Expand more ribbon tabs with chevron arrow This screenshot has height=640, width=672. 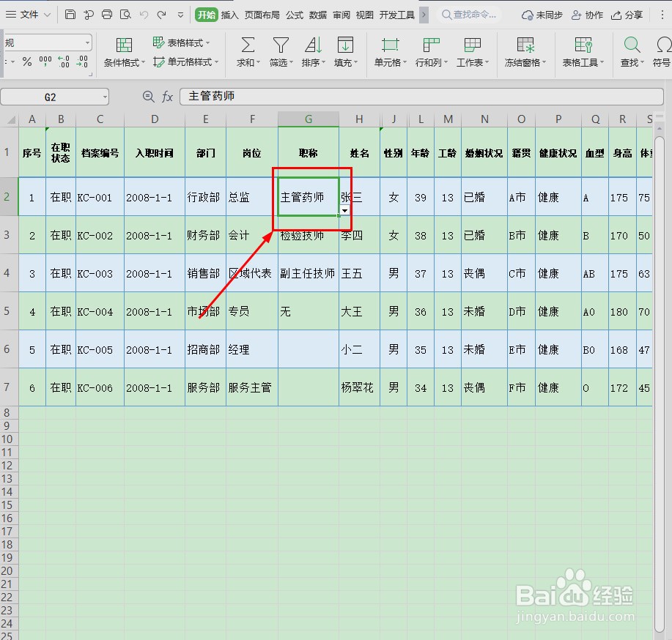[424, 15]
